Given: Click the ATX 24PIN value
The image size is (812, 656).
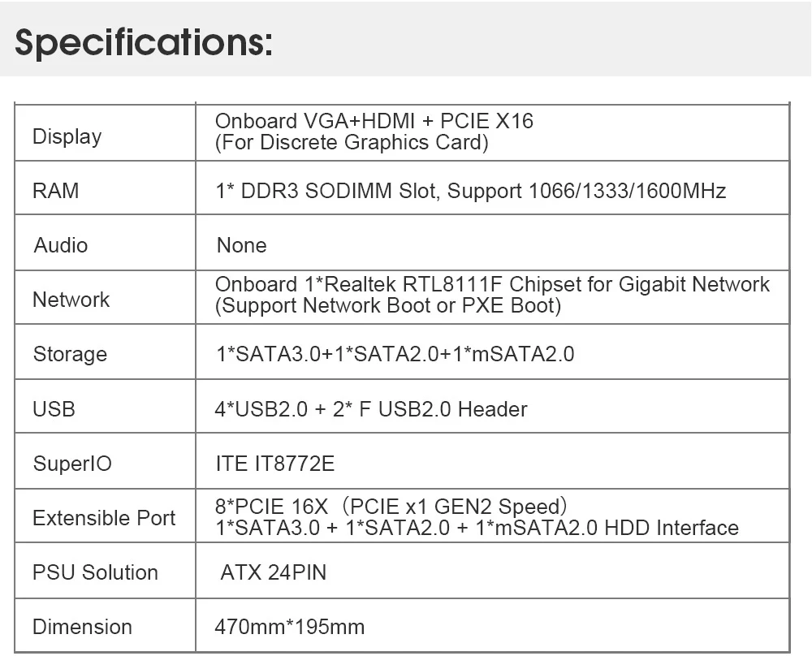Looking at the screenshot, I should point(273,572).
